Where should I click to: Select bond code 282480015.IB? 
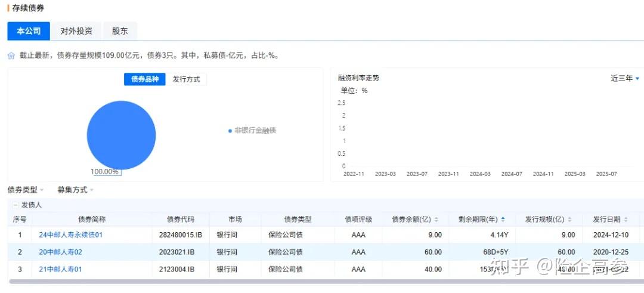click(x=181, y=235)
